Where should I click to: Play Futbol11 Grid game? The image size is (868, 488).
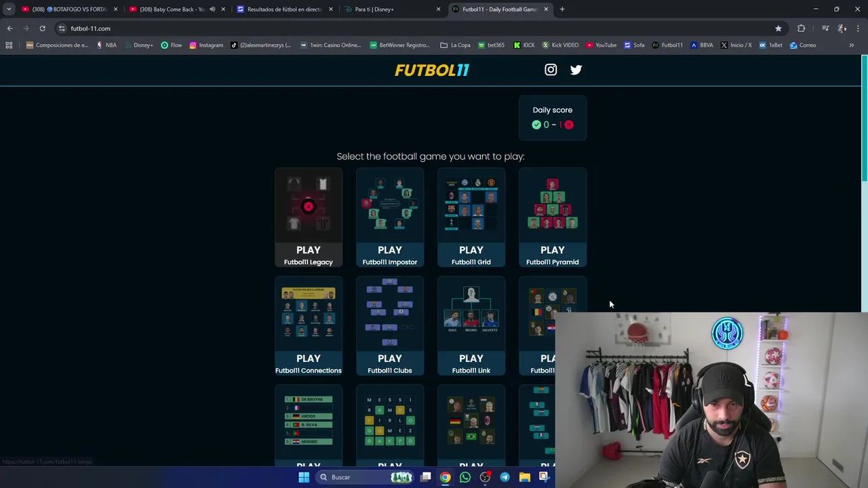[471, 218]
